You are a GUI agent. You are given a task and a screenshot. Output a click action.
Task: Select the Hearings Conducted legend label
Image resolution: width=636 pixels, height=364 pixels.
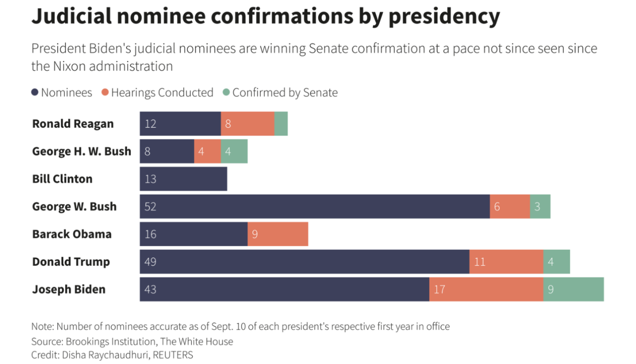click(x=162, y=92)
